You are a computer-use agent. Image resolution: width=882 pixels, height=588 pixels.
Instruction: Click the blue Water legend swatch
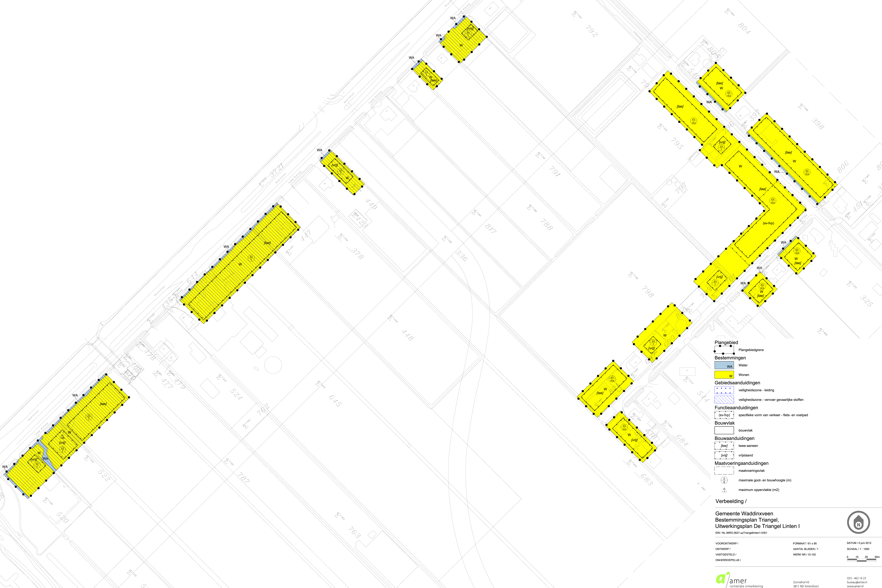pyautogui.click(x=724, y=365)
